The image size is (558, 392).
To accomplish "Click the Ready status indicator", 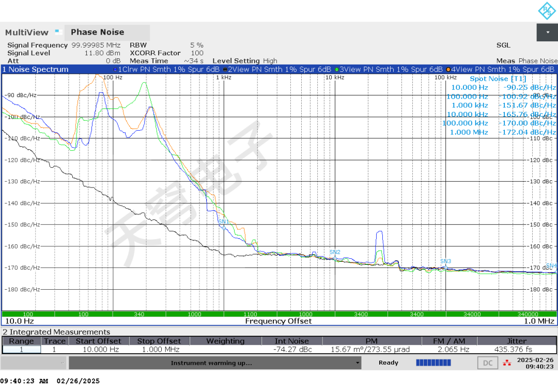I will click(388, 363).
